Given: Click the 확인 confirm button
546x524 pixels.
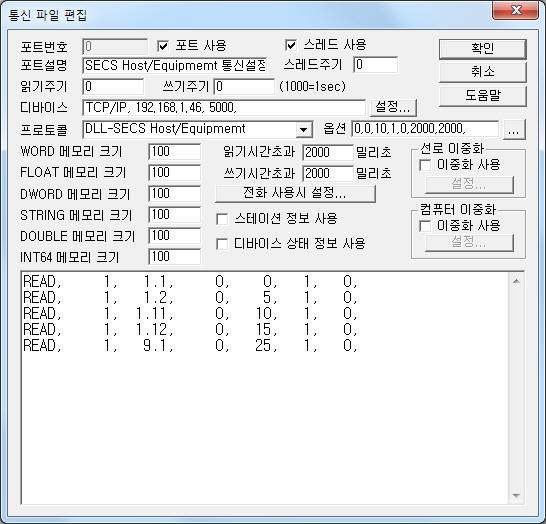Looking at the screenshot, I should click(x=482, y=49).
